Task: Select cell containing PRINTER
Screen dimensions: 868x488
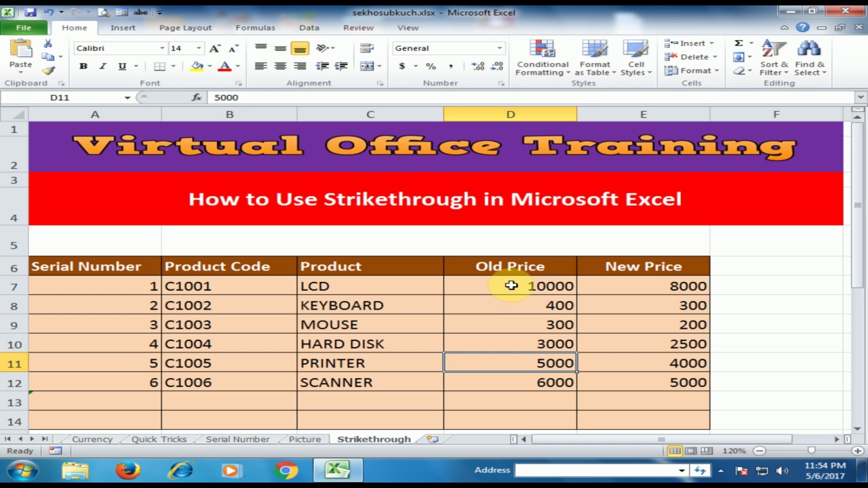Action: (370, 363)
